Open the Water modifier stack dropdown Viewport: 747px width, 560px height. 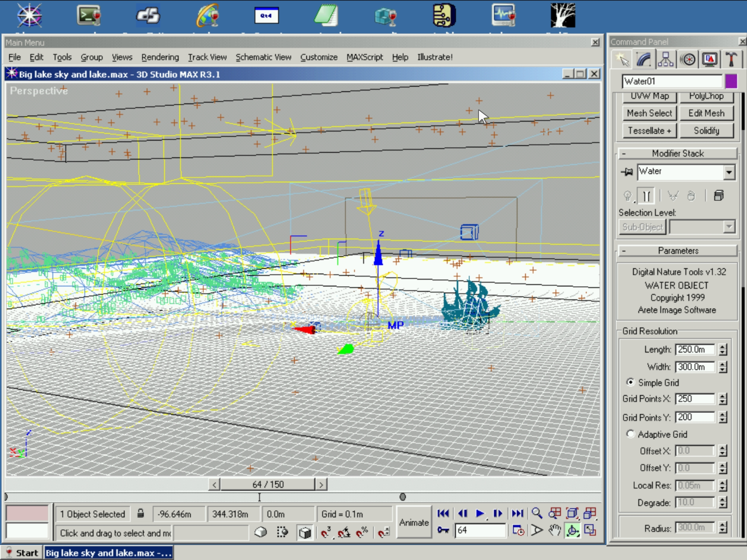point(728,172)
